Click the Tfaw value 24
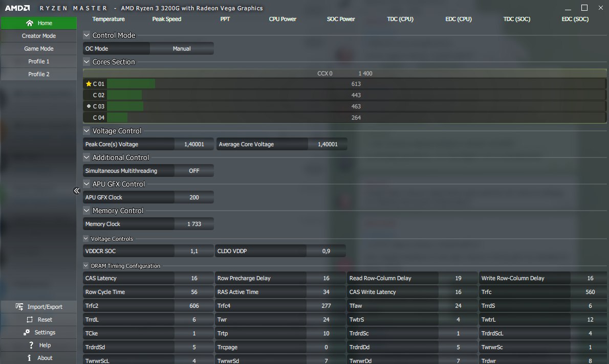 tap(458, 306)
